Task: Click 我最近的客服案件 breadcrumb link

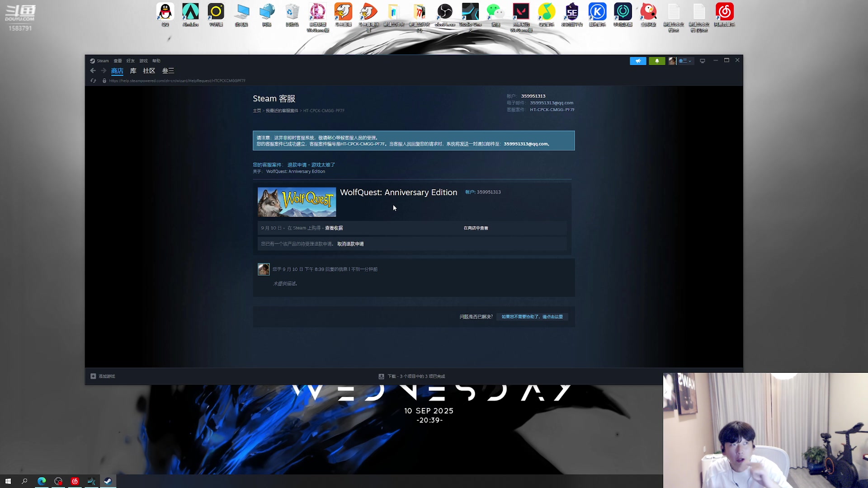Action: click(282, 111)
